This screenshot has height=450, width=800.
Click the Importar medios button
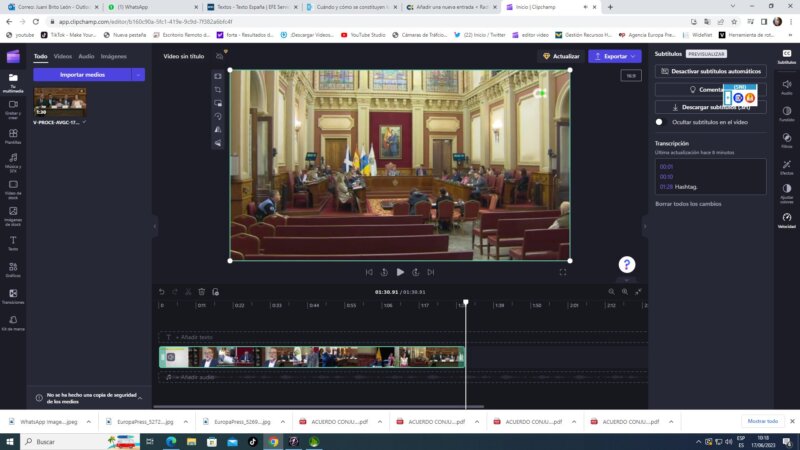[x=82, y=74]
